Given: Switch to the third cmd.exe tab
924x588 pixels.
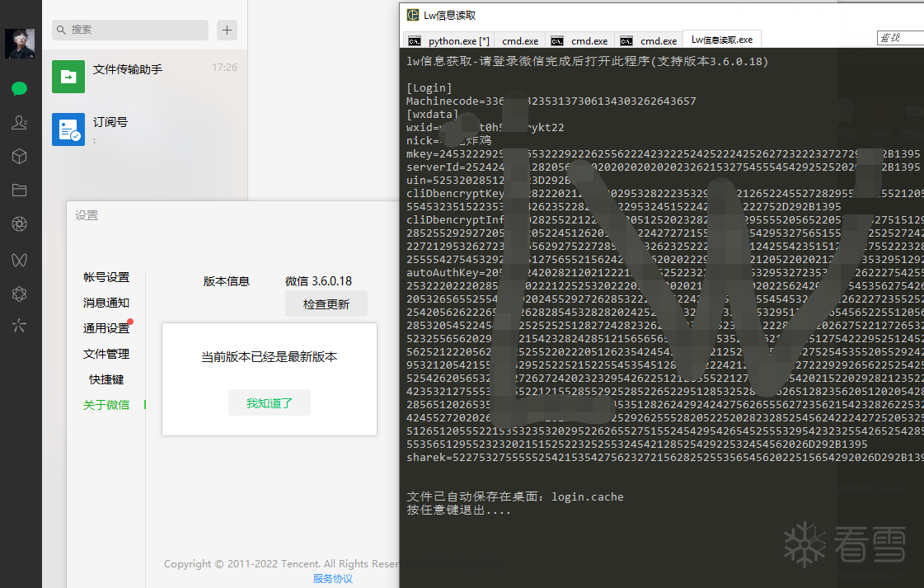Looking at the screenshot, I should [x=650, y=40].
